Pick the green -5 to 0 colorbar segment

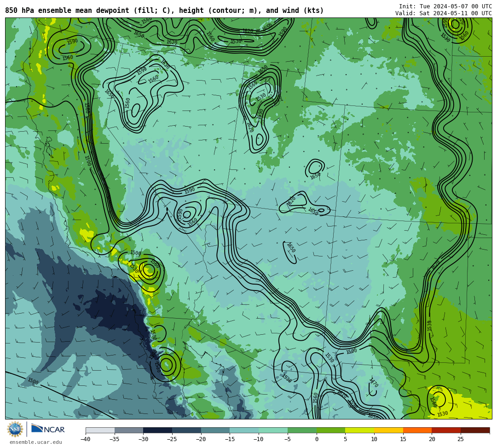point(302,430)
